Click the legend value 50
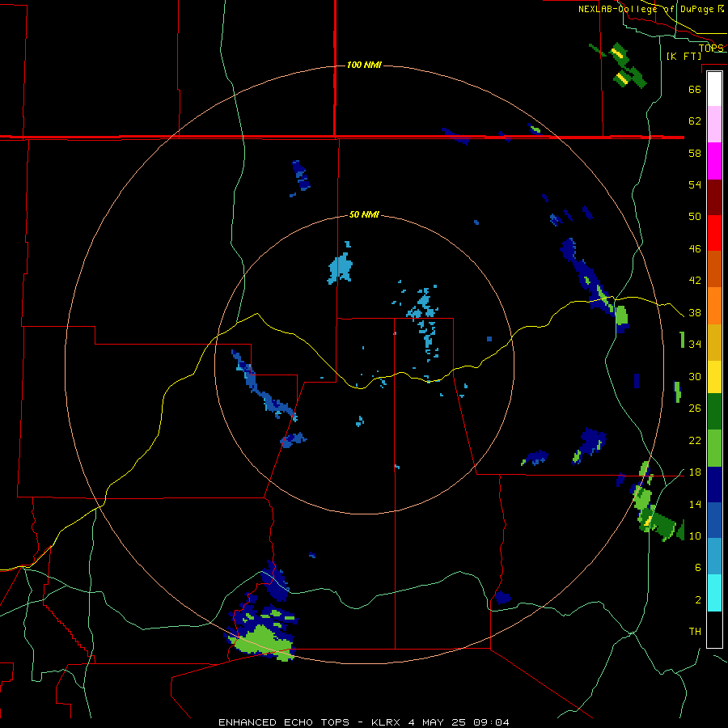This screenshot has height=728, width=728. tap(695, 217)
